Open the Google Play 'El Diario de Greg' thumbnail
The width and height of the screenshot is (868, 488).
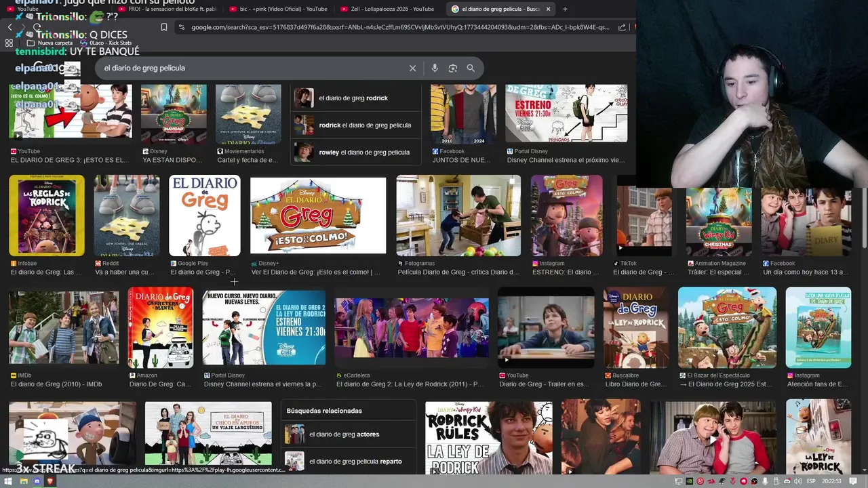(x=205, y=216)
